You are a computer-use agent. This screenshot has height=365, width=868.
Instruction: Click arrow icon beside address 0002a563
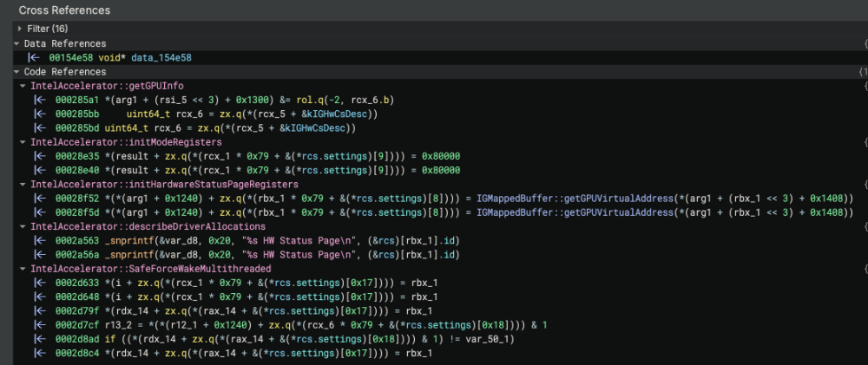pos(40,240)
